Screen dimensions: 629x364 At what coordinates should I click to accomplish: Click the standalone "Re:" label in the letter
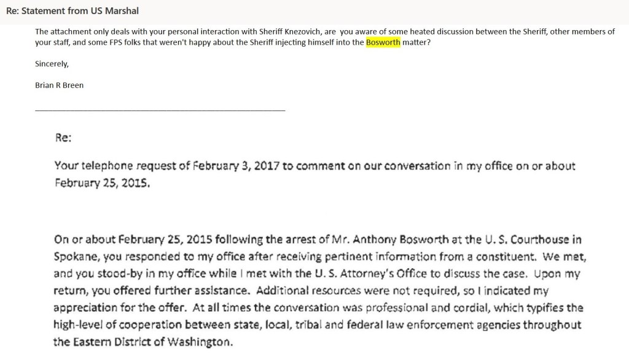[63, 138]
